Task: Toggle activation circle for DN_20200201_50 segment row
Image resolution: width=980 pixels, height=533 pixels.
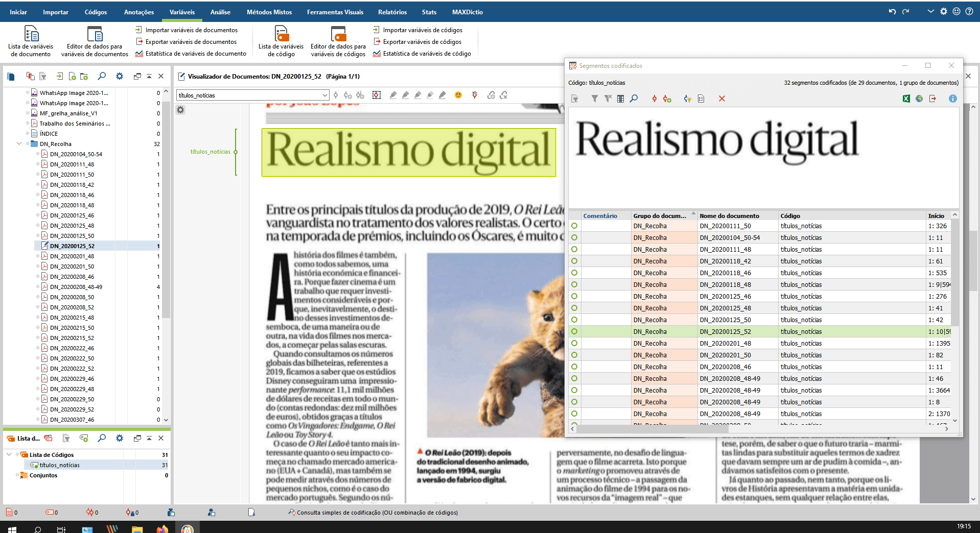Action: (574, 355)
